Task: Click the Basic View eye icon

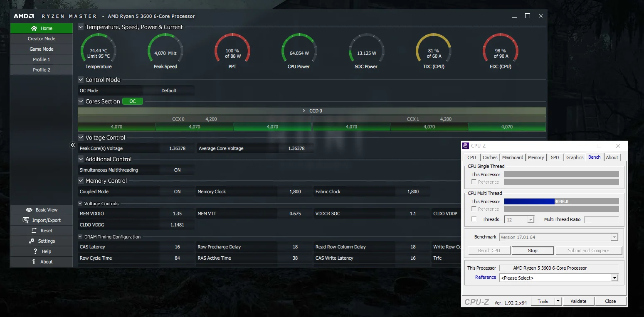Action: pos(29,210)
